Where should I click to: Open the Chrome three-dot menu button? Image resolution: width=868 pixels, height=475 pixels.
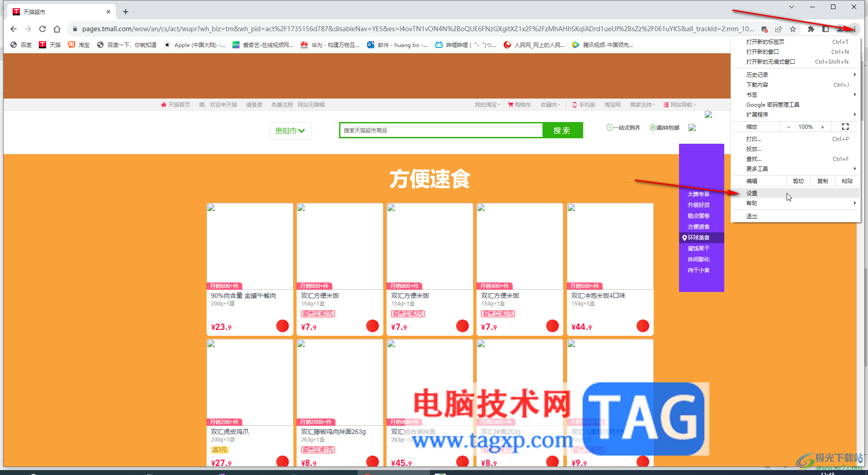click(x=854, y=29)
